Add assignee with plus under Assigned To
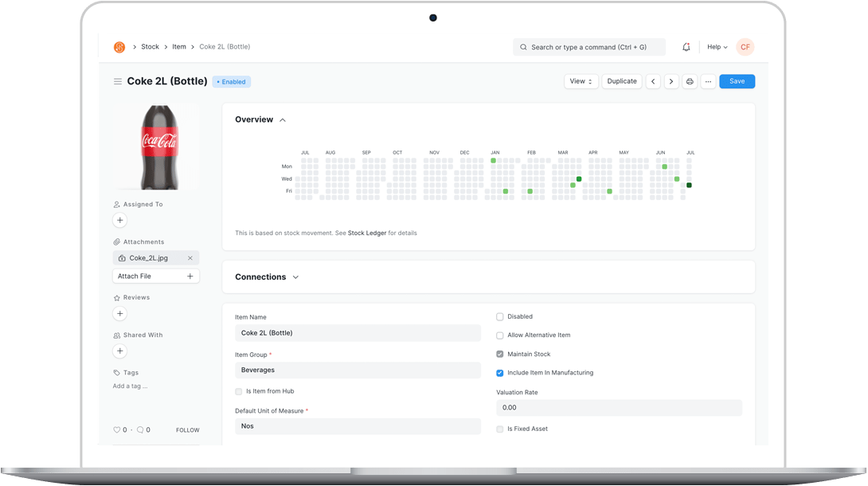 [x=120, y=220]
